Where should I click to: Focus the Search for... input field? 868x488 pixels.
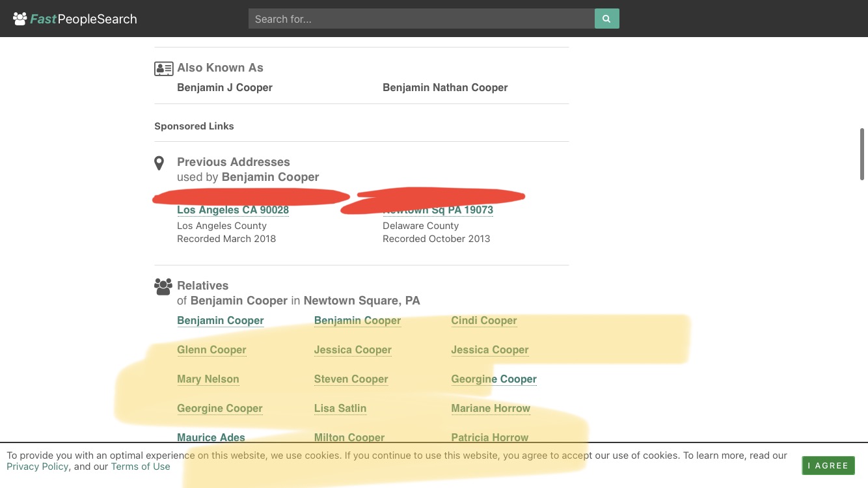[x=422, y=19]
